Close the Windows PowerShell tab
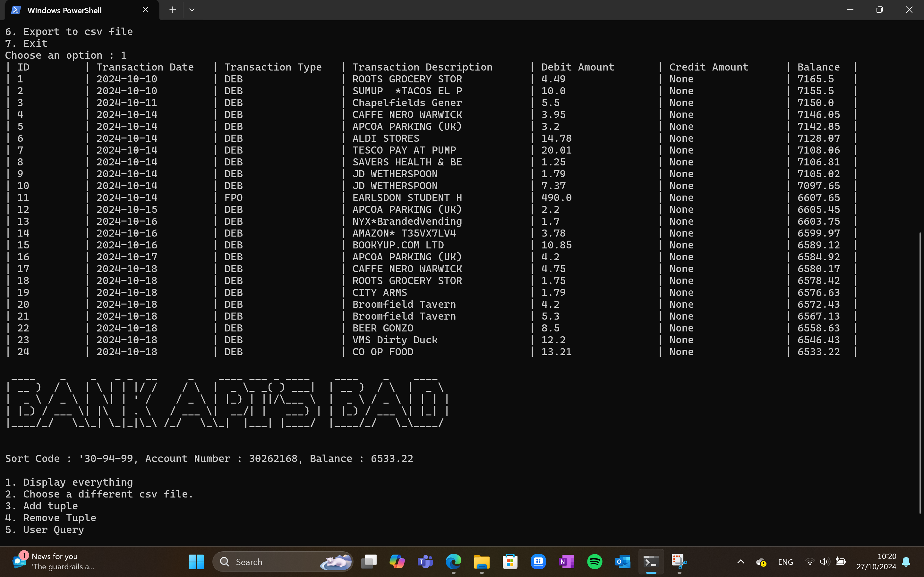 pyautogui.click(x=145, y=10)
